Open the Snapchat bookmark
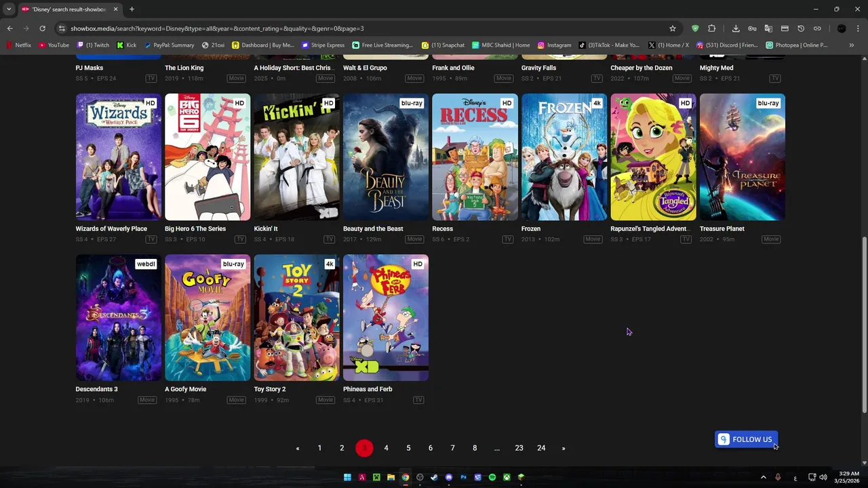Image resolution: width=868 pixels, height=488 pixels. [x=443, y=45]
